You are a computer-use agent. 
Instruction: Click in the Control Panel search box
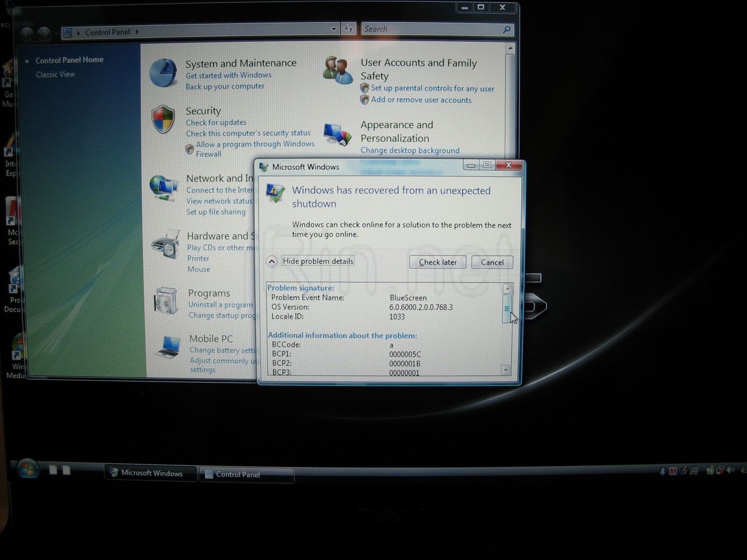tap(432, 29)
